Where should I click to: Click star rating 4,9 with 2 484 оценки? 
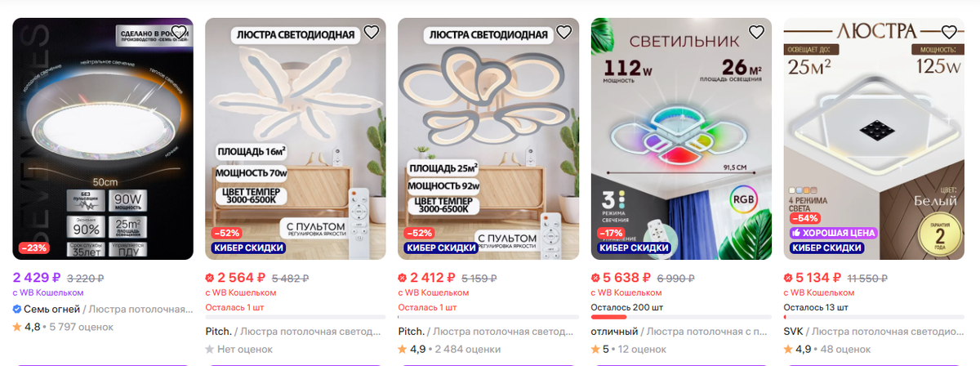click(449, 349)
